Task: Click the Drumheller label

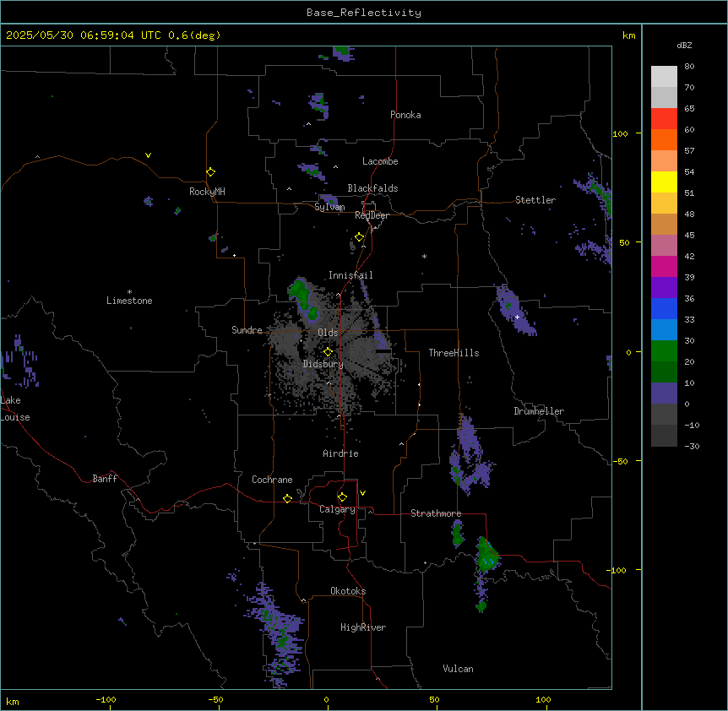Action: [x=539, y=411]
